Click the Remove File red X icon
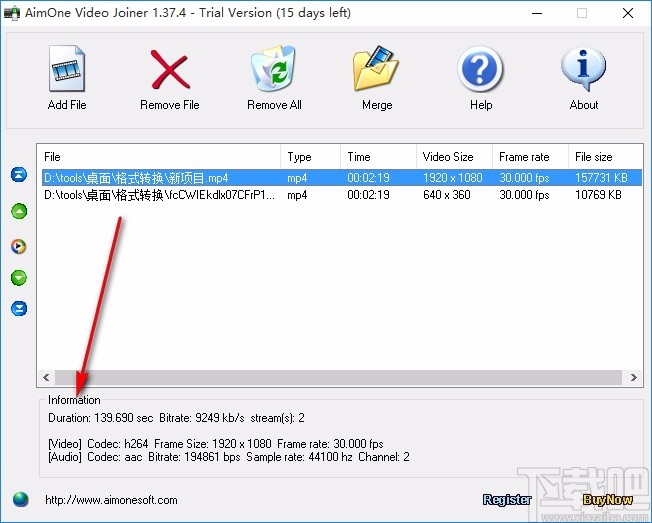The width and height of the screenshot is (652, 523). tap(170, 69)
